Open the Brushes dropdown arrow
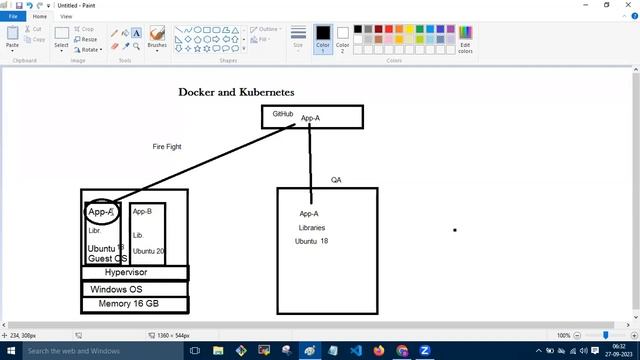640x360 pixels. (x=157, y=51)
